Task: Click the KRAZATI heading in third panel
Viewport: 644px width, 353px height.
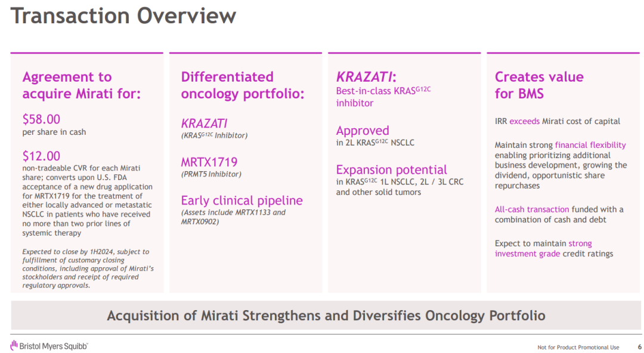Action: click(x=366, y=77)
